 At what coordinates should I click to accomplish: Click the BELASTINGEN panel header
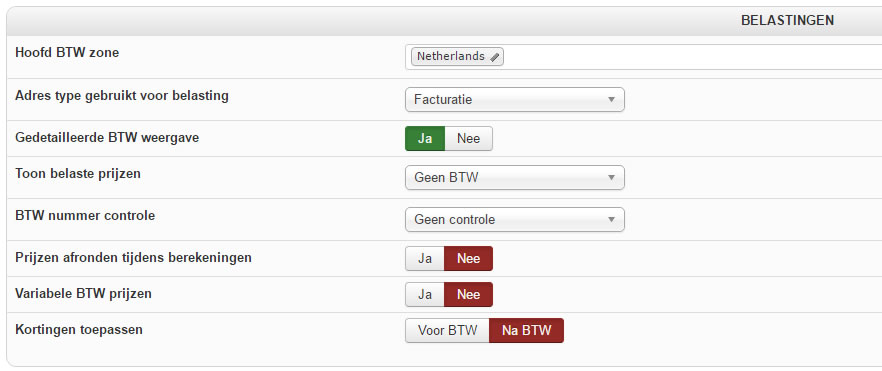[444, 21]
